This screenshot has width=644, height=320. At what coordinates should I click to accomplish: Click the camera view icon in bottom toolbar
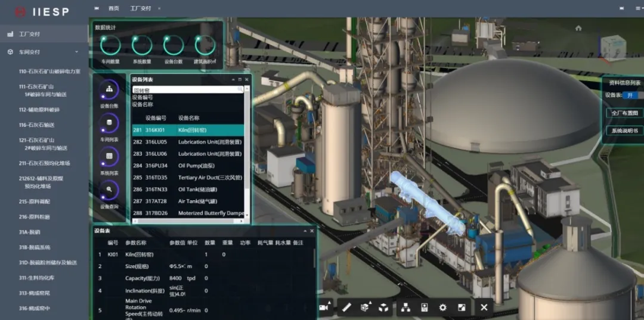click(x=324, y=307)
